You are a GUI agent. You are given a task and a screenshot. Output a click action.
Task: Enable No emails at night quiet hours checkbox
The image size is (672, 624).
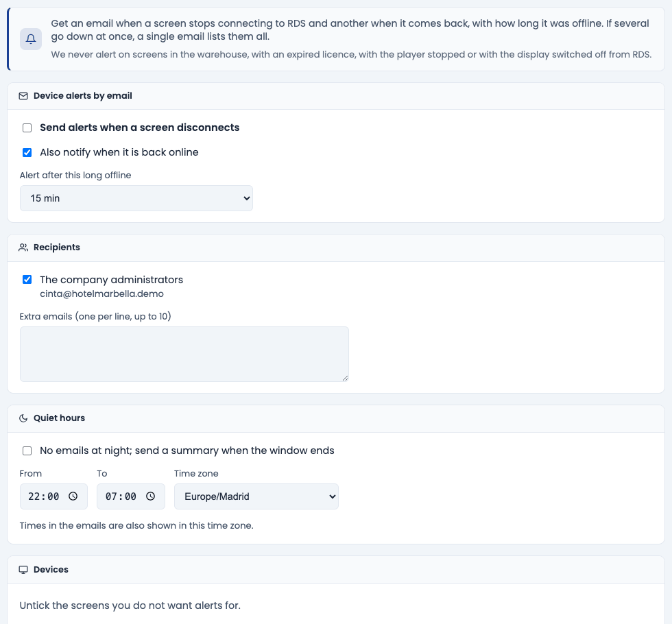[x=27, y=451]
